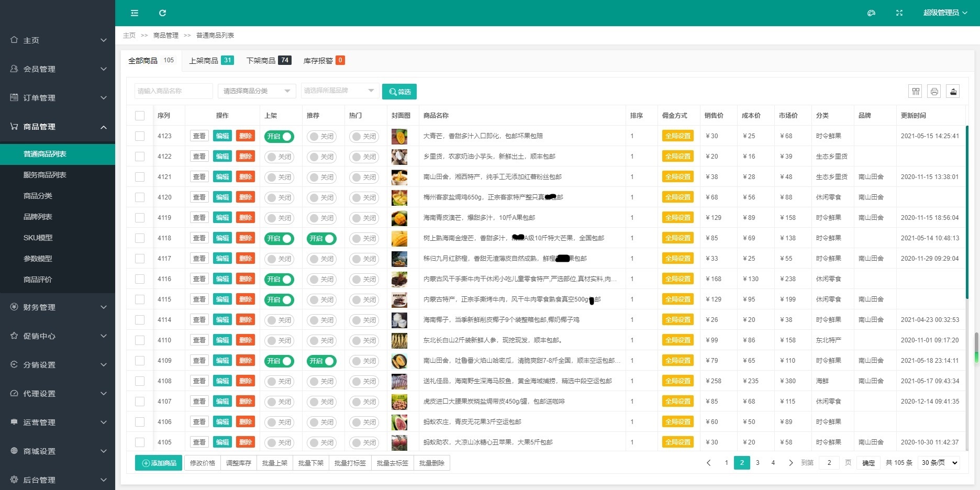Enter fullscreen mode via the top bar icon
The image size is (980, 490).
[x=899, y=13]
